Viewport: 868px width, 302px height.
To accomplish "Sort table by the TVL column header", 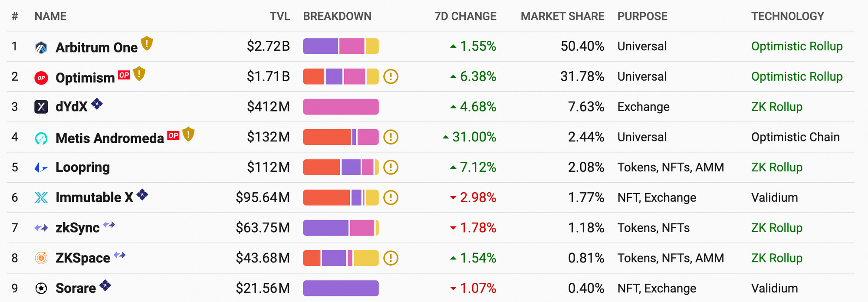I will (x=279, y=16).
